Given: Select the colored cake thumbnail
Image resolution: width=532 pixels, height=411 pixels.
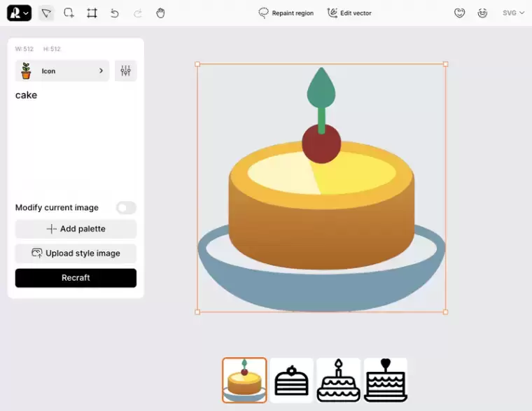Looking at the screenshot, I should point(244,380).
